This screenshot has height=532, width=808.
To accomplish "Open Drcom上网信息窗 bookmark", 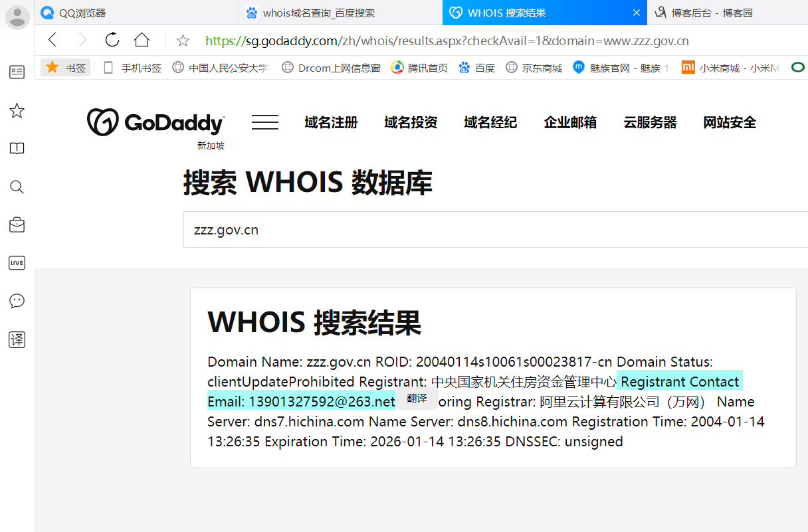I will 331,67.
